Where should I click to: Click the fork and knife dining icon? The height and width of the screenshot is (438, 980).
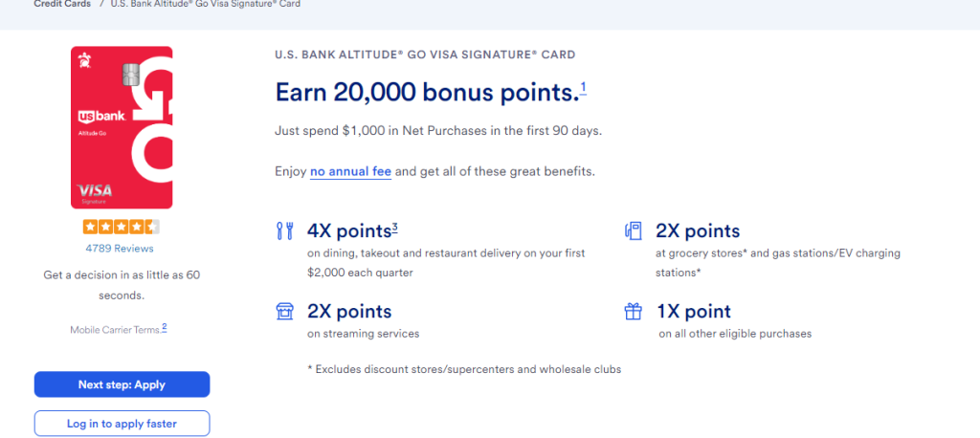tap(284, 230)
